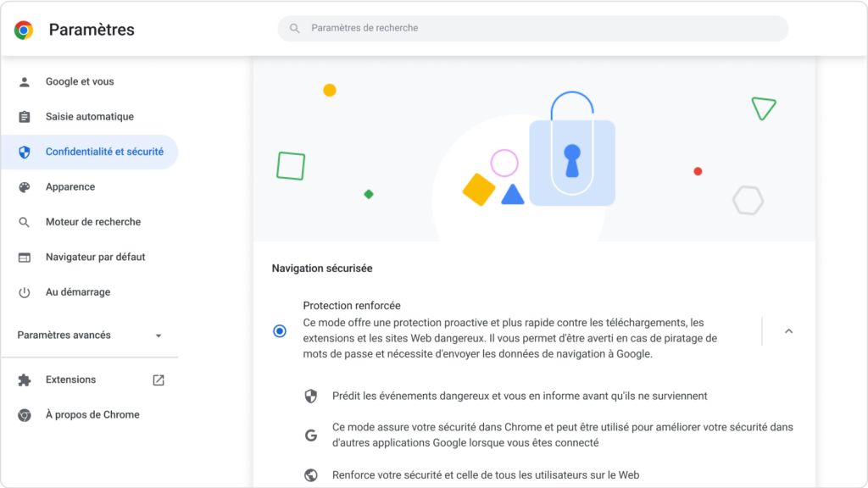868x488 pixels.
Task: Click the puzzle piece Extensions icon
Action: (25, 380)
